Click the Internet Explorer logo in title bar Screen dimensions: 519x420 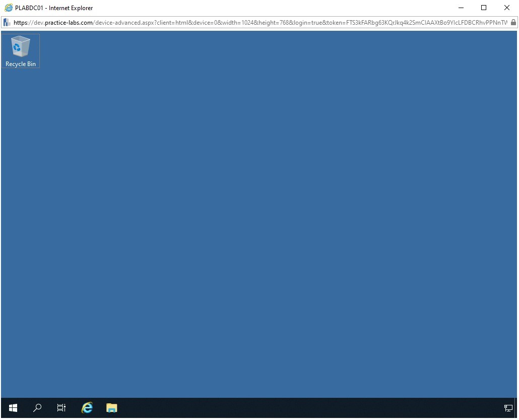(9, 8)
